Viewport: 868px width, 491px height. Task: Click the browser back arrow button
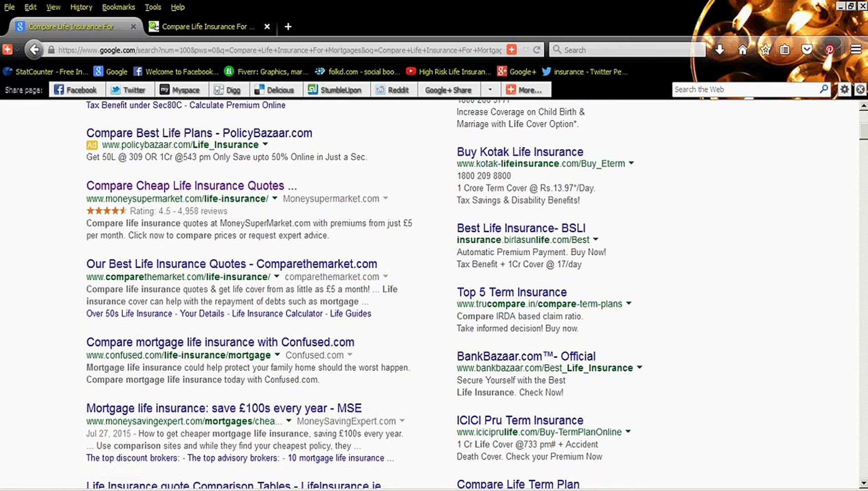34,50
